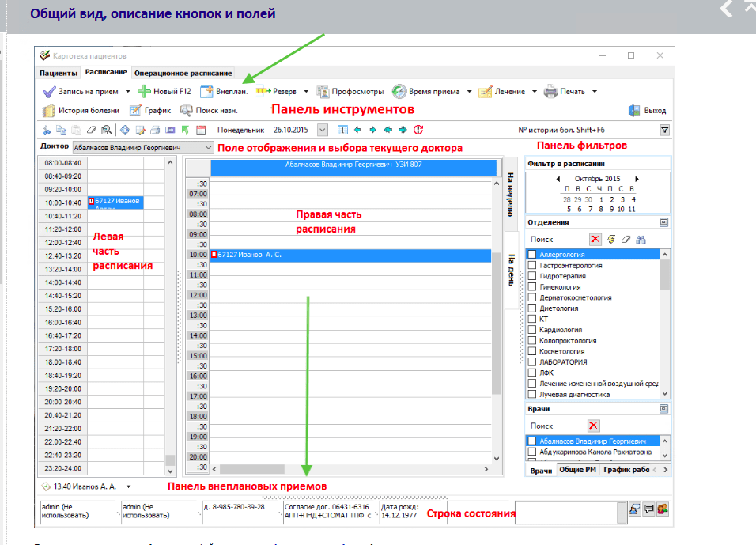This screenshot has width=756, height=545.
Task: Check the Дерматокосметология checkbox
Action: tap(532, 297)
